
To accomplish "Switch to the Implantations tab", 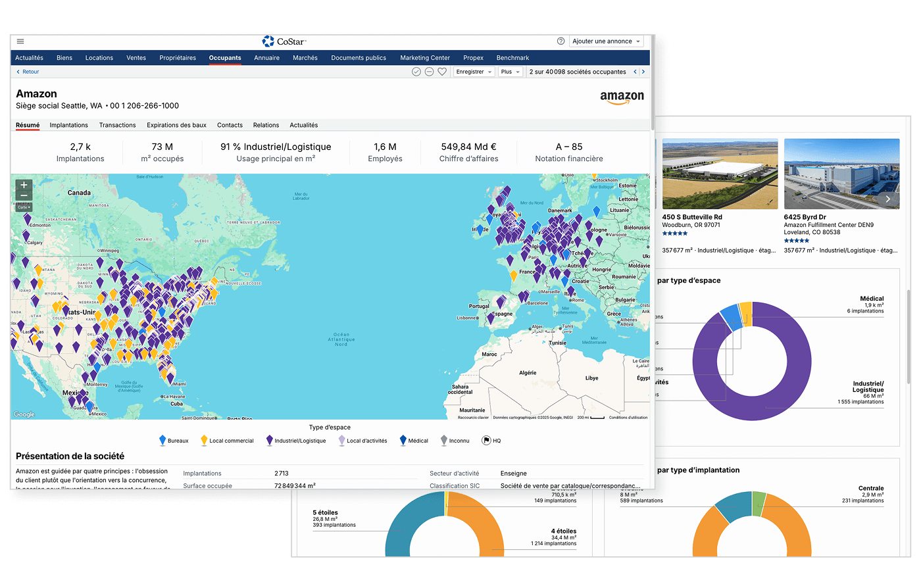I will point(68,125).
